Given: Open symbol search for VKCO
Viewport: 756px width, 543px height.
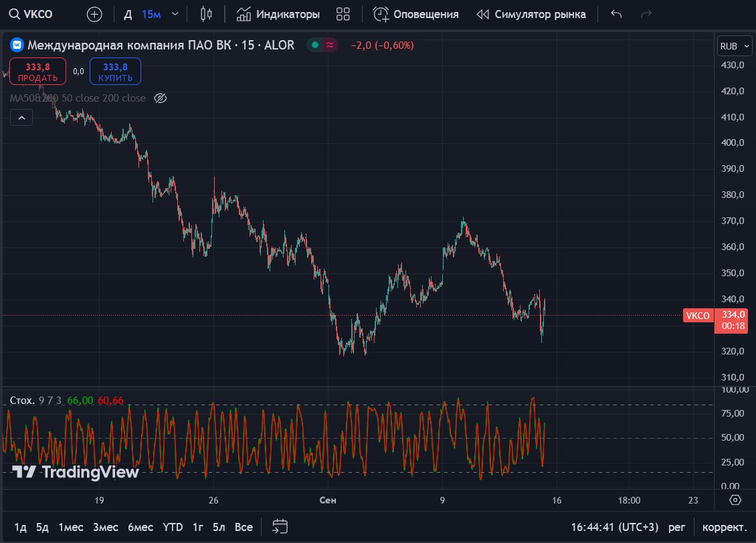Looking at the screenshot, I should pos(31,14).
